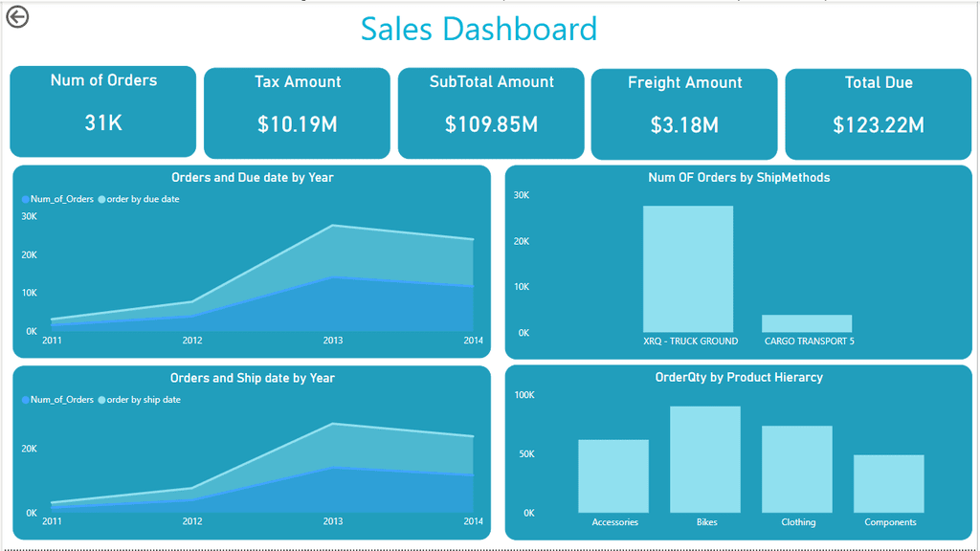The image size is (980, 551).
Task: Click the Total Due card
Action: click(x=879, y=115)
